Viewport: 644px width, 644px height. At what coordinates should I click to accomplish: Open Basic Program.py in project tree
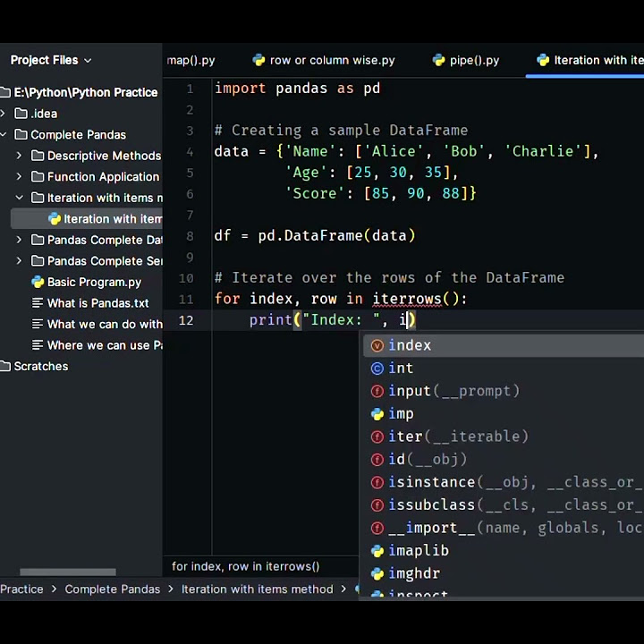(x=94, y=282)
